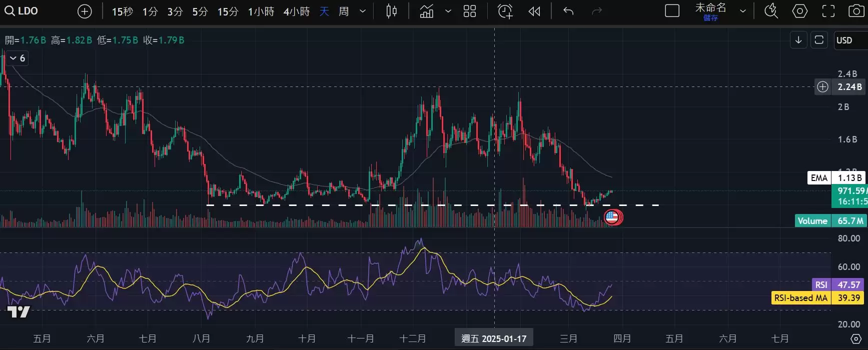The height and width of the screenshot is (350, 868).
Task: Click the add symbol plus icon
Action: coord(85,11)
